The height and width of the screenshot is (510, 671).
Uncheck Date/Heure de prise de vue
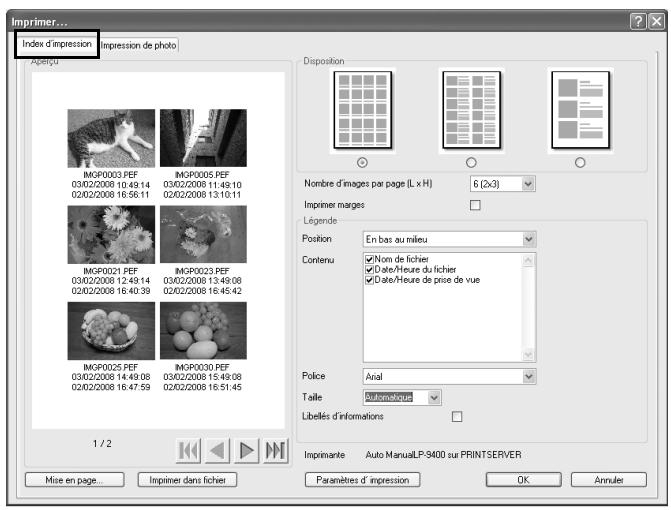click(369, 280)
